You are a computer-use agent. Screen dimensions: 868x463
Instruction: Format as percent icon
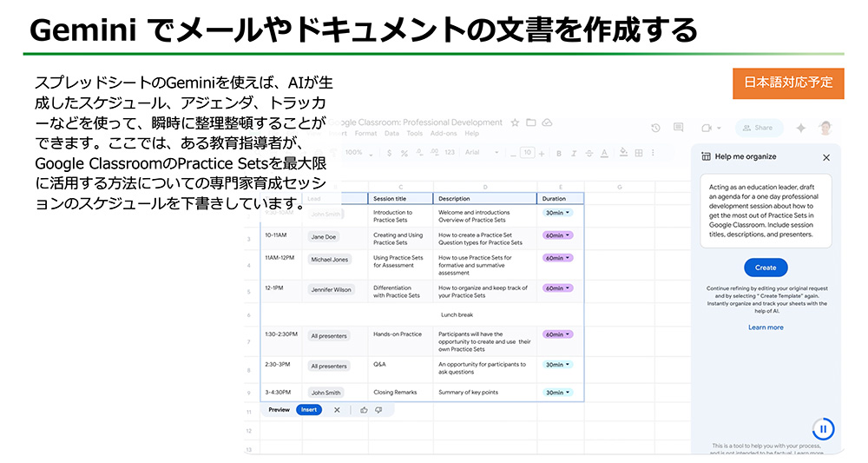coord(404,153)
